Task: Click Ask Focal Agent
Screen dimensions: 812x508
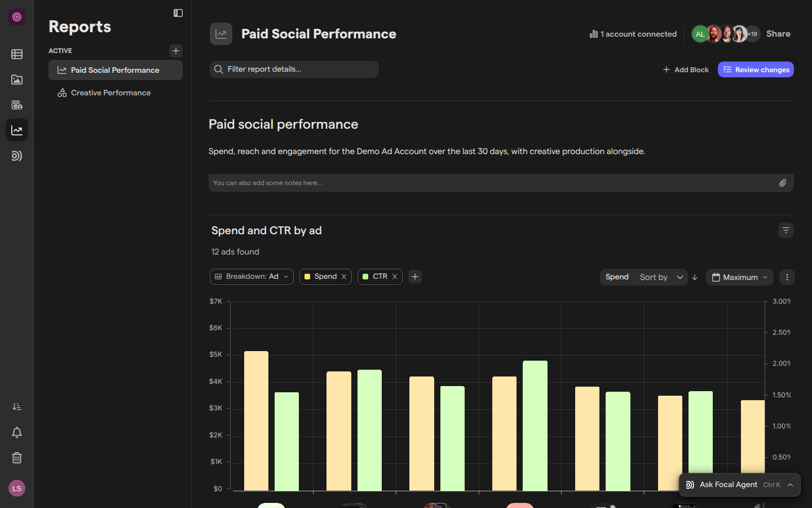Action: (729, 485)
